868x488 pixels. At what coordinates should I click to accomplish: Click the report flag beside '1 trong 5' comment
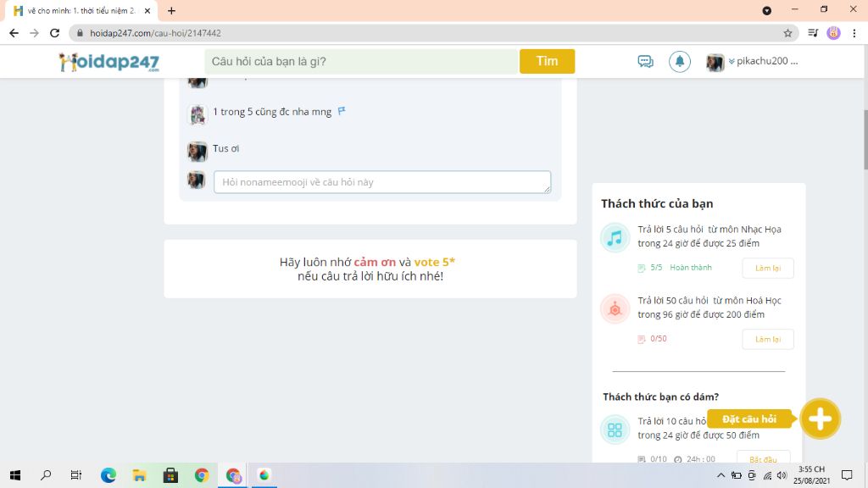tap(342, 111)
